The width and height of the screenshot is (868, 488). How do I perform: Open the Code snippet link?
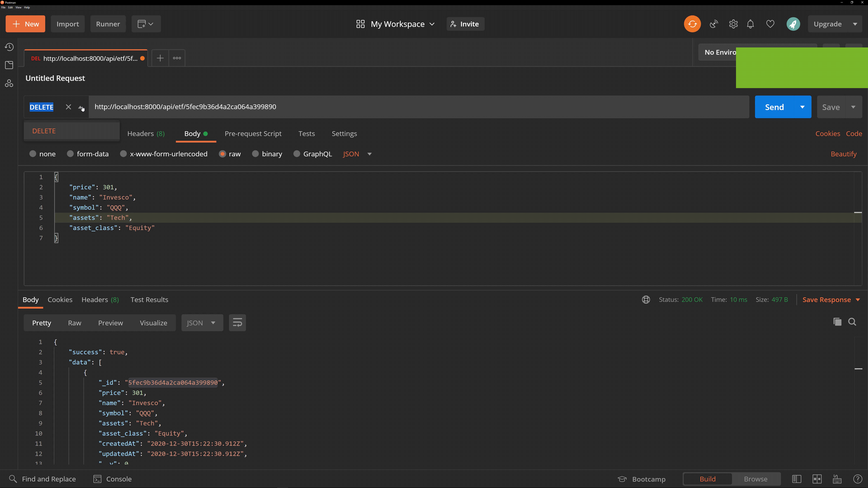854,133
